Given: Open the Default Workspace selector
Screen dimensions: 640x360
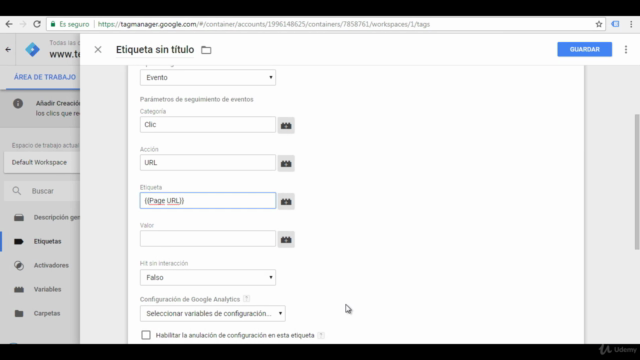Looking at the screenshot, I should (42, 162).
